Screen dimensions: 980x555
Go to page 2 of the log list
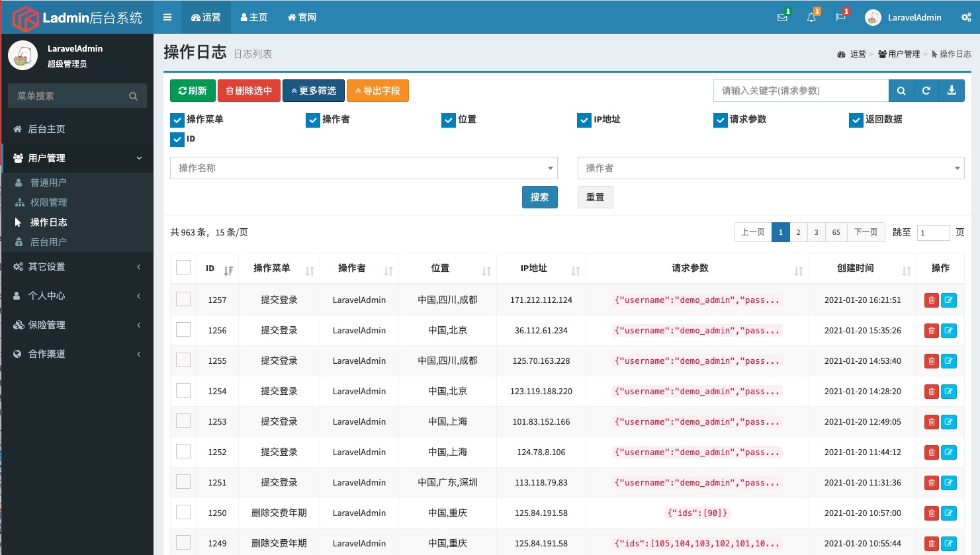(799, 232)
